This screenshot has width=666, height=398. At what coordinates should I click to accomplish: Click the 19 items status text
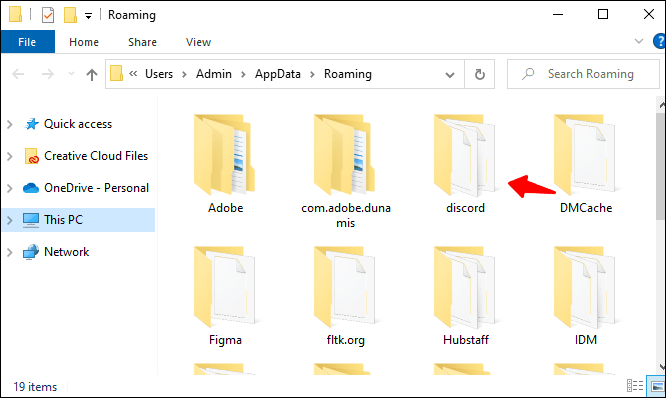(x=35, y=387)
